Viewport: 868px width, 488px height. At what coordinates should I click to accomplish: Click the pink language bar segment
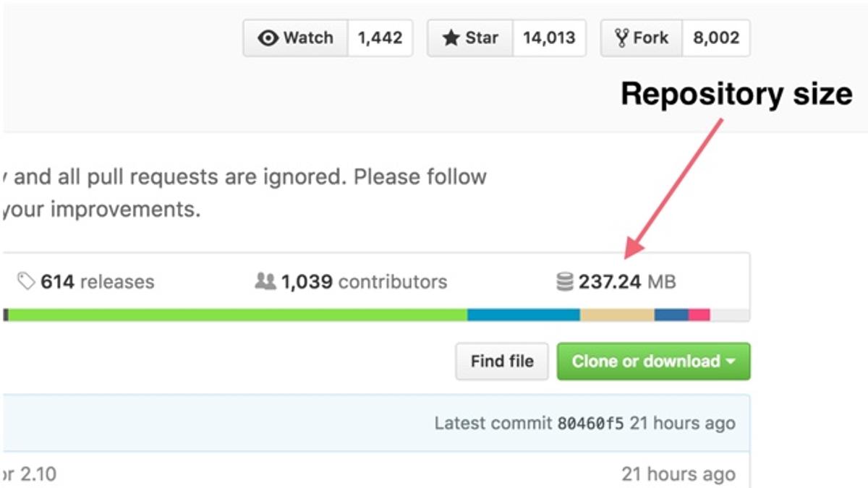[699, 315]
